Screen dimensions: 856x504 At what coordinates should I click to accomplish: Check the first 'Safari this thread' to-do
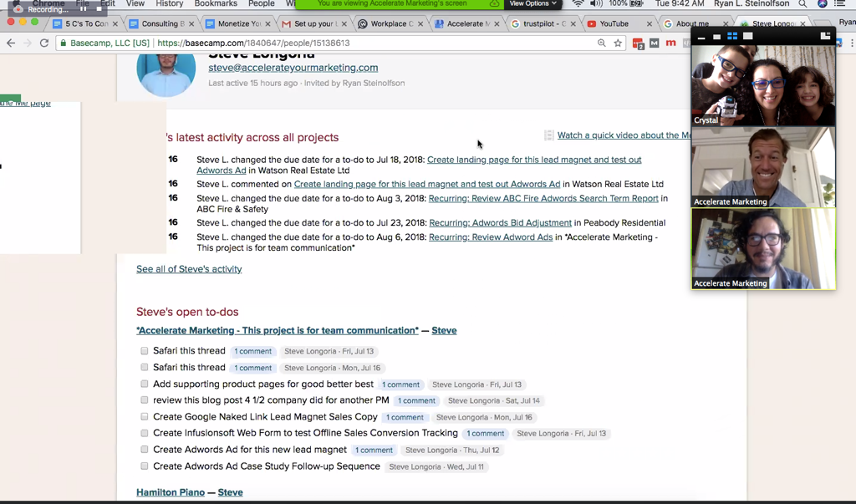tap(145, 351)
